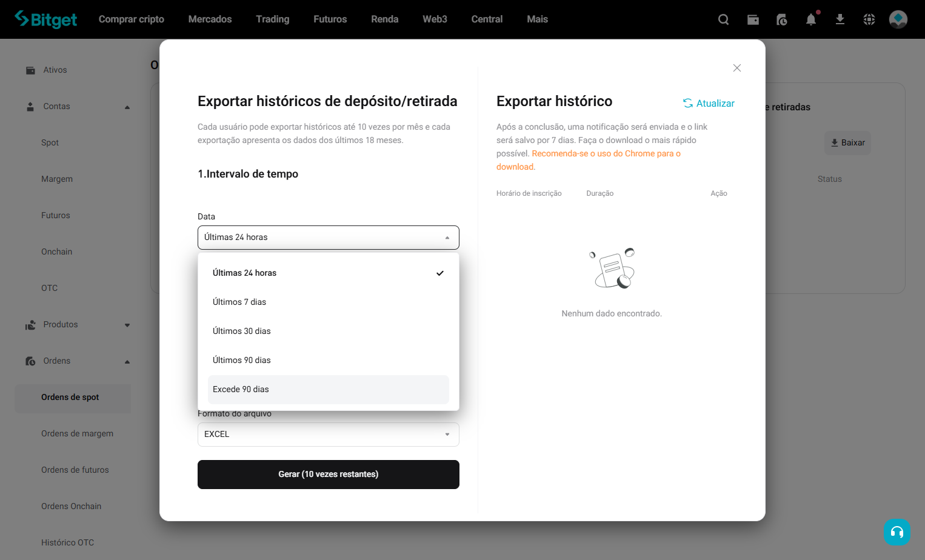Choose the Excede 90 dias option
925x560 pixels.
(329, 390)
